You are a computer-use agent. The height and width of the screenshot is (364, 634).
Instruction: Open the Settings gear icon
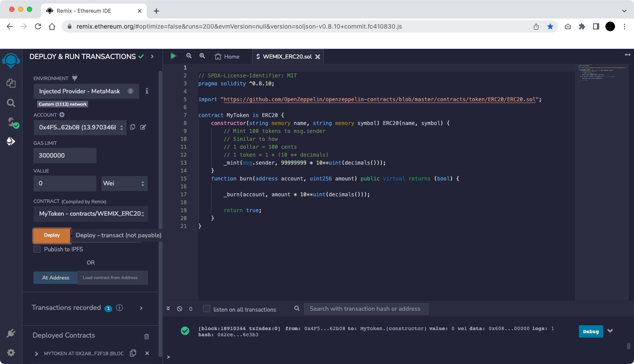coord(11,353)
